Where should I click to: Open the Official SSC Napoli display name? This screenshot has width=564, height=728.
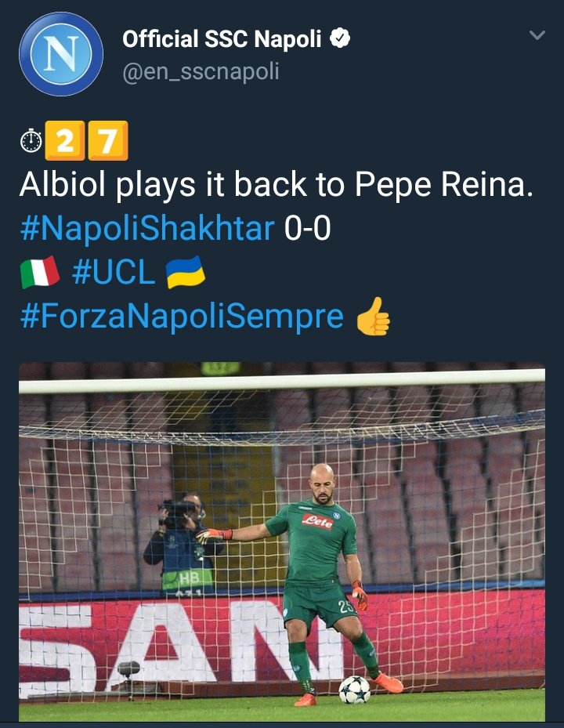coord(222,38)
